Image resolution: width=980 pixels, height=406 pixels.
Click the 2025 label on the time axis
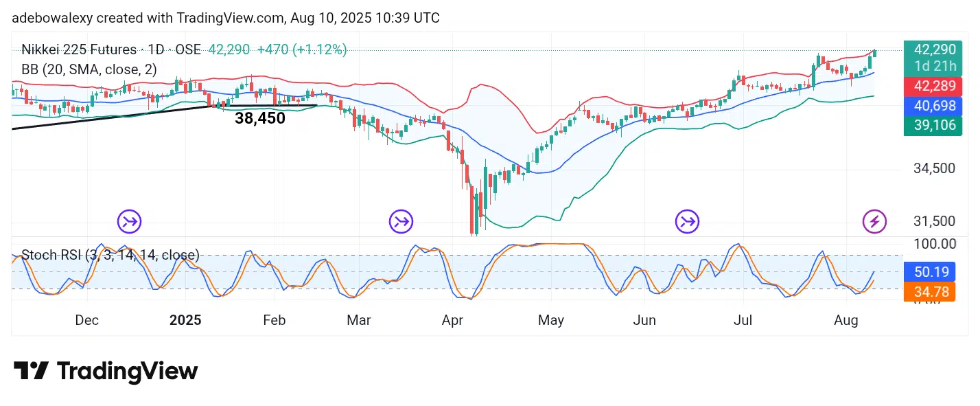[x=185, y=320]
